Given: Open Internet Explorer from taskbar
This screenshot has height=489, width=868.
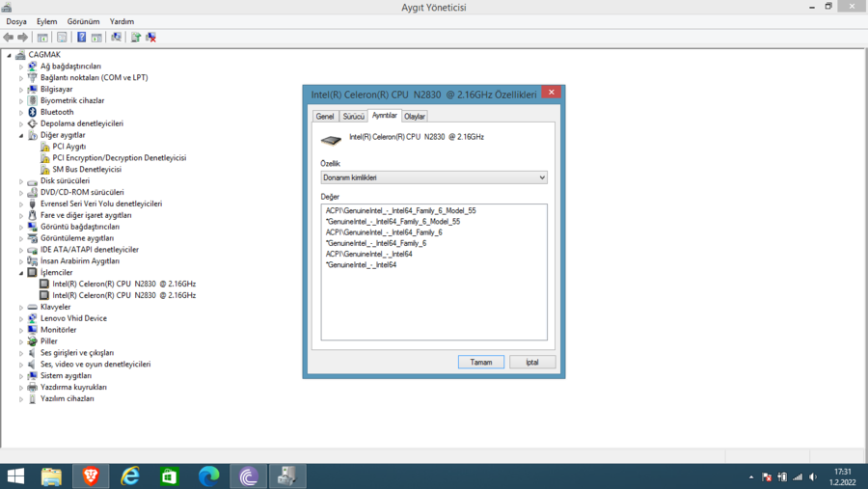Looking at the screenshot, I should 130,476.
